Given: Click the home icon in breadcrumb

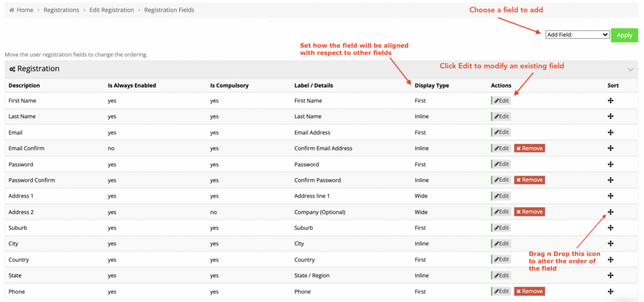Looking at the screenshot, I should pos(11,10).
